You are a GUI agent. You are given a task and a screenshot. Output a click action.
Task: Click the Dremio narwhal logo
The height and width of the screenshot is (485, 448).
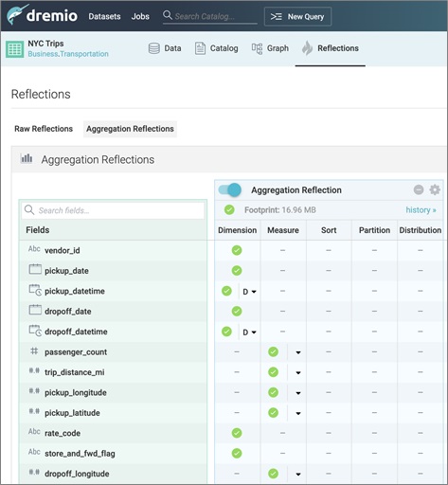coord(17,14)
